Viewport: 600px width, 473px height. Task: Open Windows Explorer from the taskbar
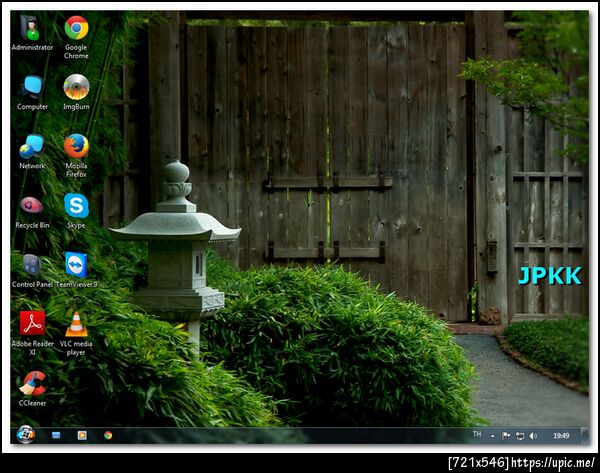56,435
